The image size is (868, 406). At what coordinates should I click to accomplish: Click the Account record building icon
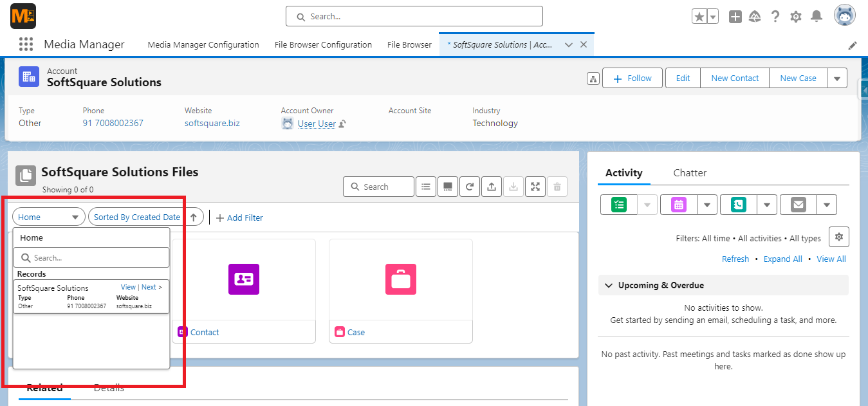pos(29,77)
